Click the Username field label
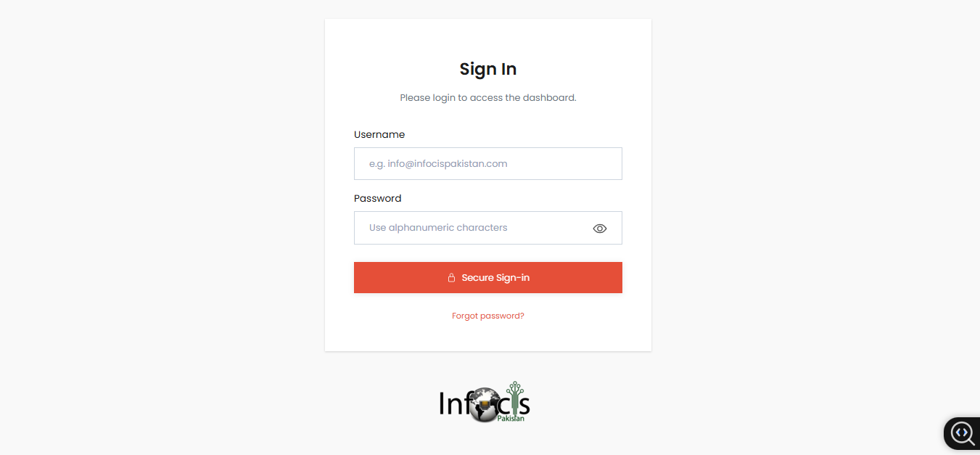980x455 pixels. [x=379, y=134]
